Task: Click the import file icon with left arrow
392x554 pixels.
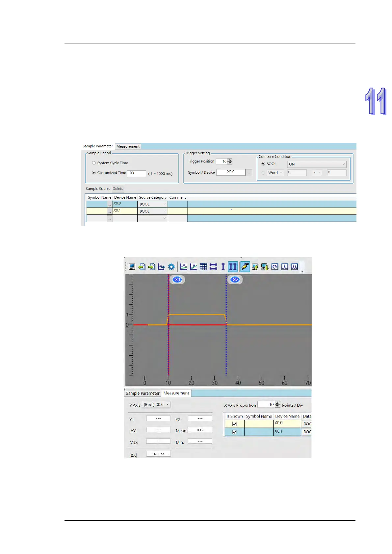Action: point(142,267)
